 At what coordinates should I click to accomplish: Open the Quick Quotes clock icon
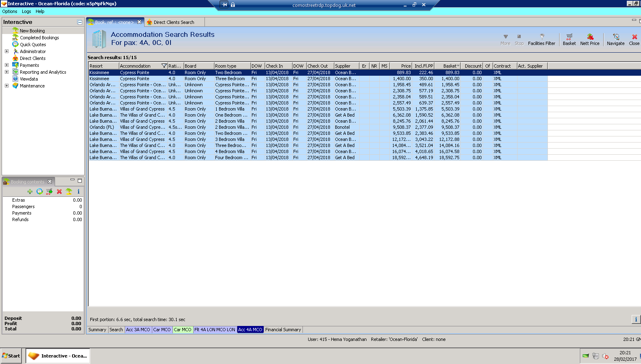click(x=15, y=45)
